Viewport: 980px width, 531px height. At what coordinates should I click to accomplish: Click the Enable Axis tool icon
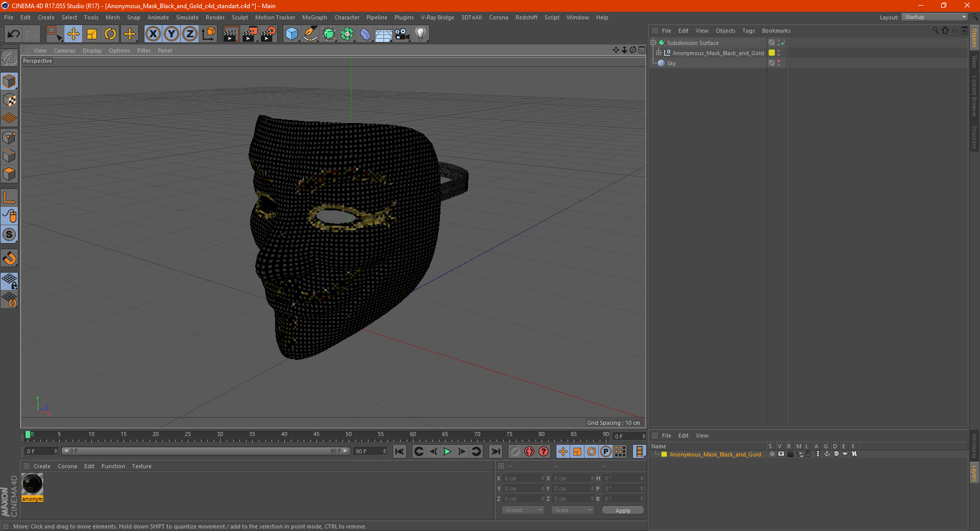pyautogui.click(x=9, y=198)
